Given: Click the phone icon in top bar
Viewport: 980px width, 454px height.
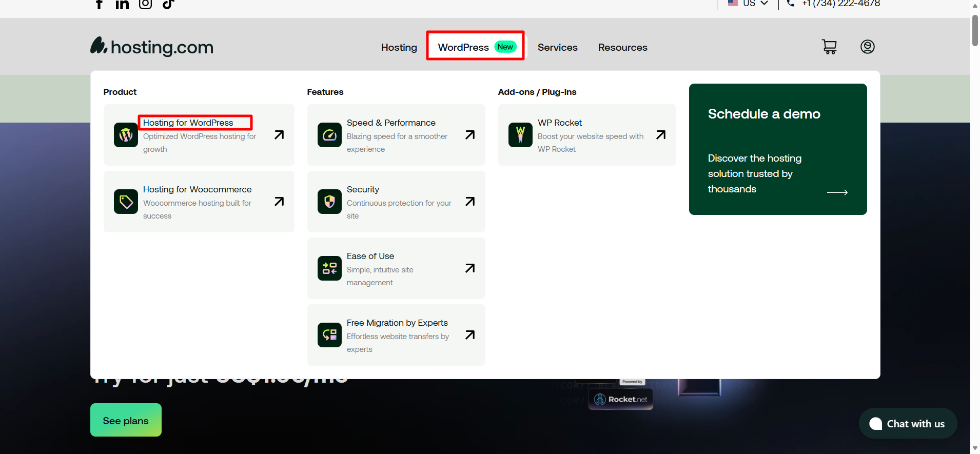Looking at the screenshot, I should (x=791, y=3).
